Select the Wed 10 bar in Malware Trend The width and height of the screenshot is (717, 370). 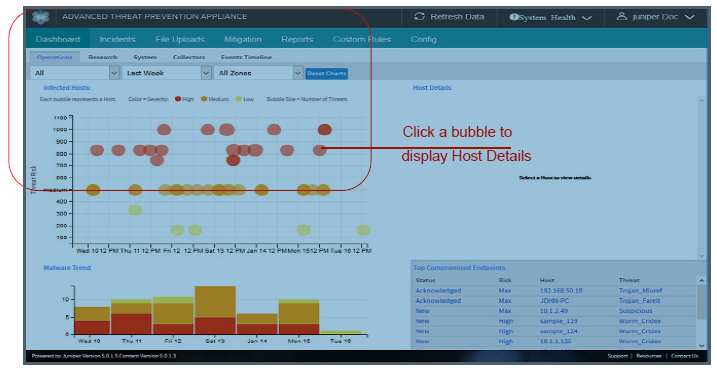pyautogui.click(x=92, y=320)
